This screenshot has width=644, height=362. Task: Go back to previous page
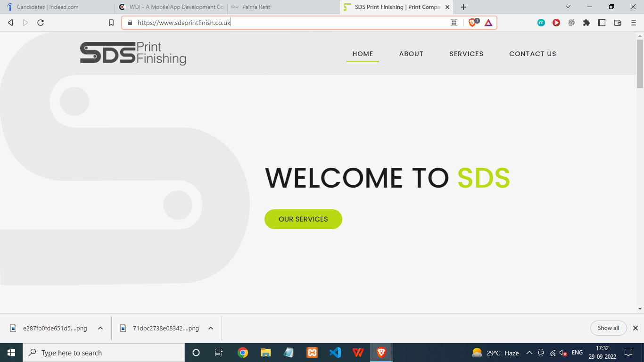pyautogui.click(x=10, y=23)
